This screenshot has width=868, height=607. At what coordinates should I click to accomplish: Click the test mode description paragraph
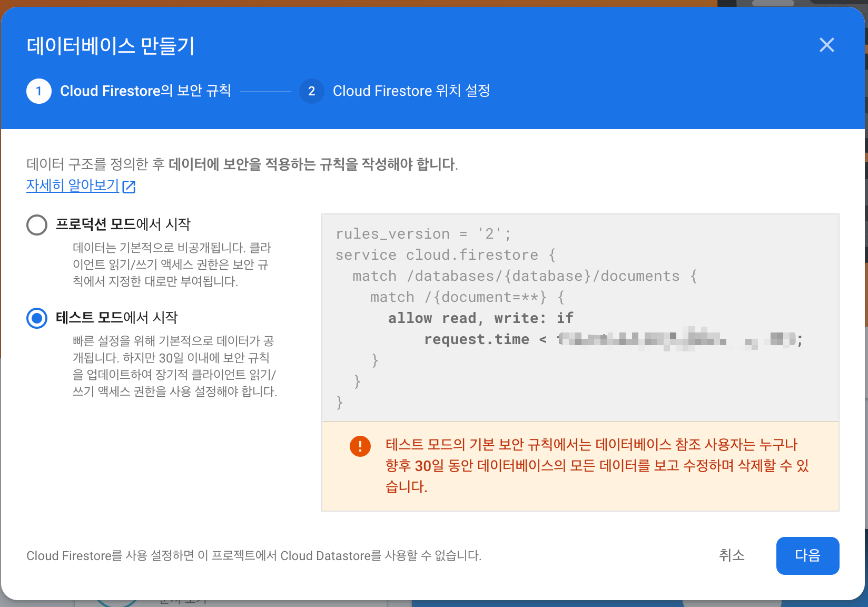click(175, 366)
